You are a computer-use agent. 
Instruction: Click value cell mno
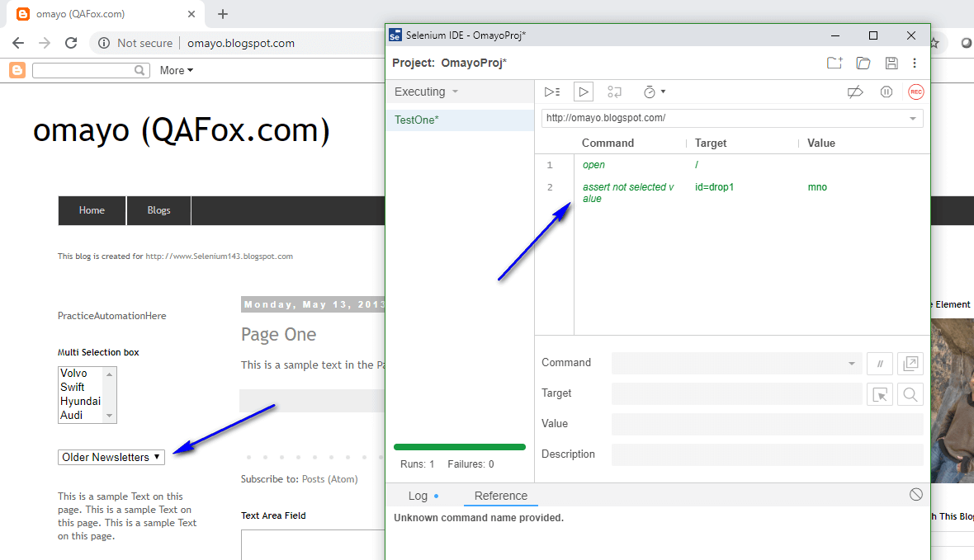coord(817,187)
